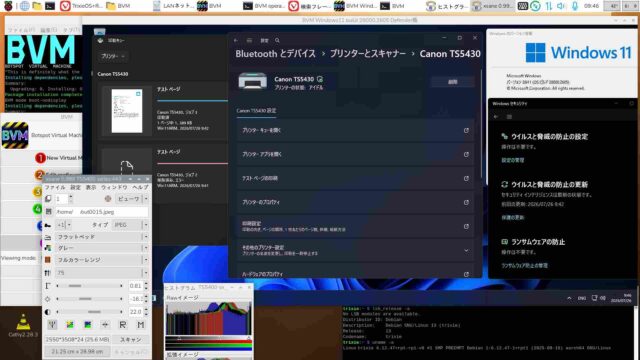Open xsane ヘルプ menu
The height and width of the screenshot is (360, 640).
[140, 187]
